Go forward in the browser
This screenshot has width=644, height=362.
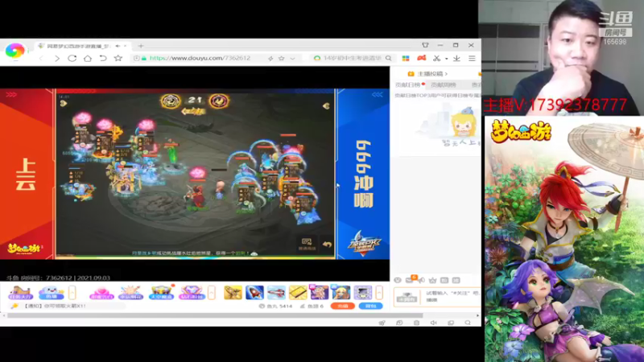click(56, 59)
